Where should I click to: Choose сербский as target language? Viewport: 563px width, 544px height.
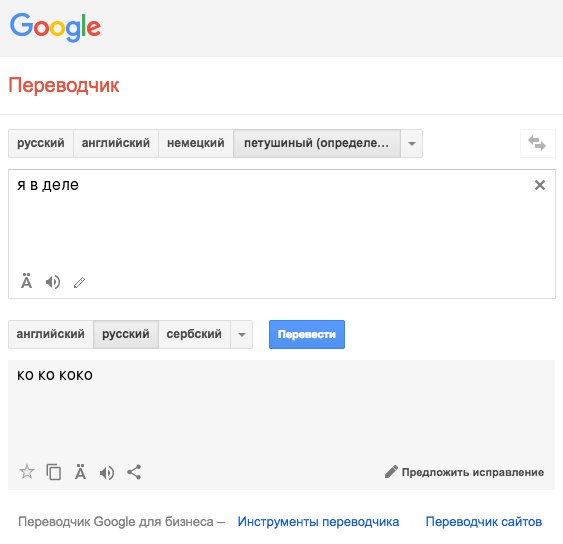click(x=194, y=334)
